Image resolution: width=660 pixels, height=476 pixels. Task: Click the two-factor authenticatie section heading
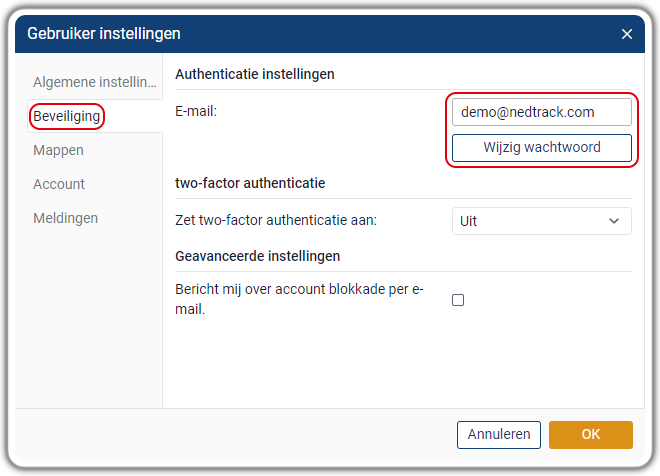click(250, 183)
